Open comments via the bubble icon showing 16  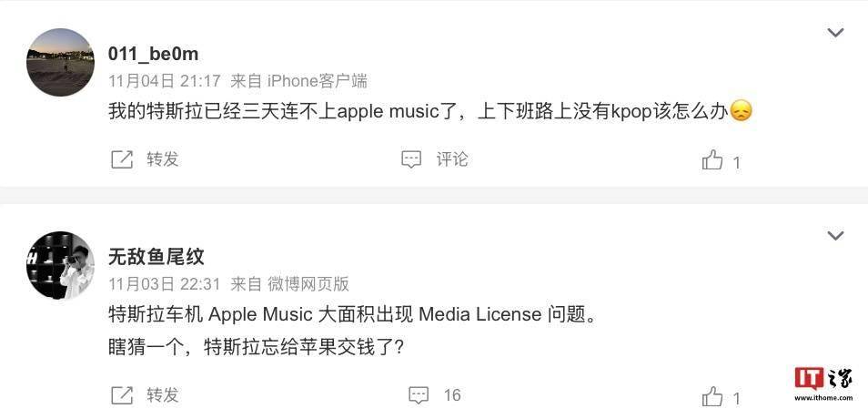(419, 395)
